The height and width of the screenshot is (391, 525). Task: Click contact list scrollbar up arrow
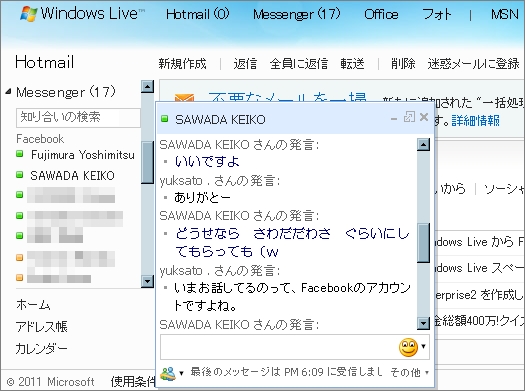click(147, 86)
